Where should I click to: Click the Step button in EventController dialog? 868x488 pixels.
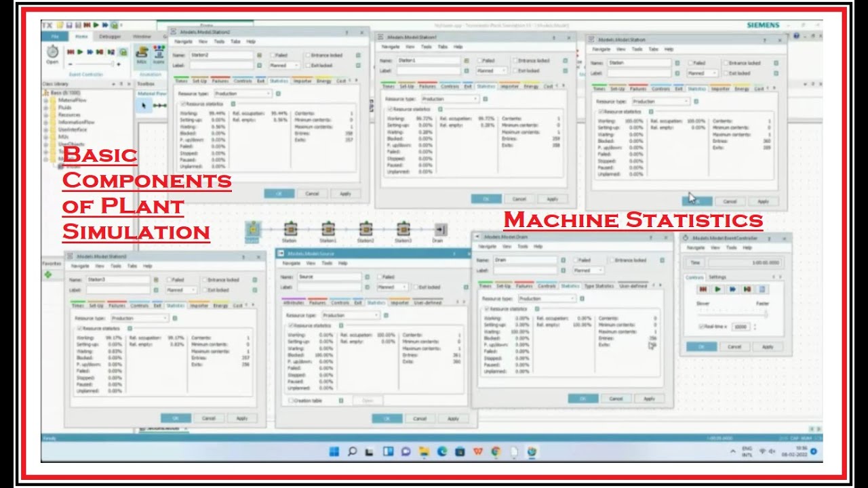pyautogui.click(x=747, y=289)
